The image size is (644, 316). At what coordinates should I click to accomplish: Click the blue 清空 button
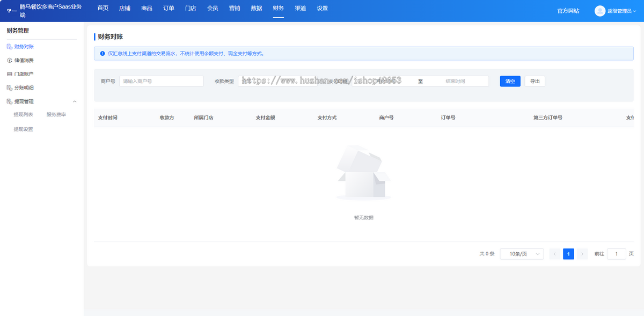pyautogui.click(x=510, y=81)
